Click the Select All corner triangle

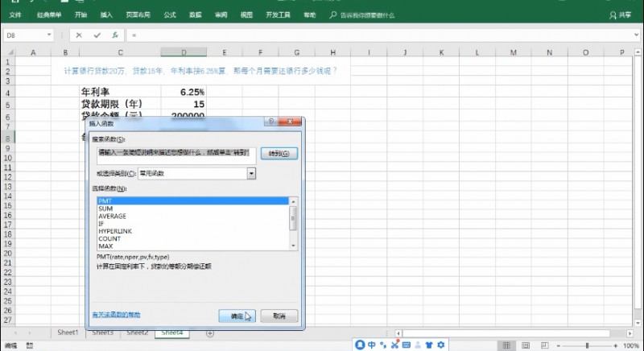click(x=10, y=52)
